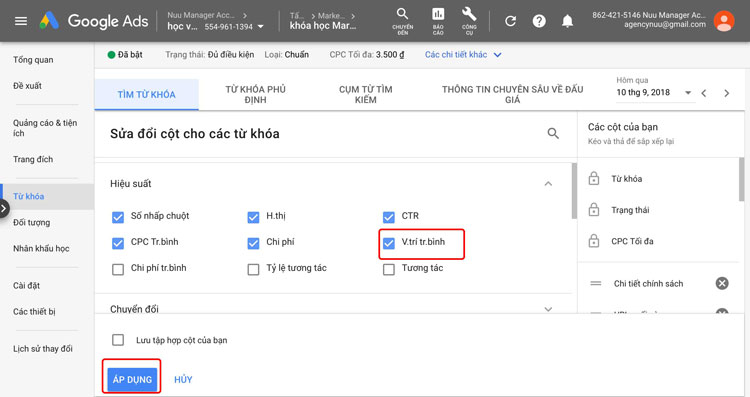This screenshot has height=397, width=750.
Task: Grab the drag handle of 'Chi tiết chính sách'
Action: (596, 283)
